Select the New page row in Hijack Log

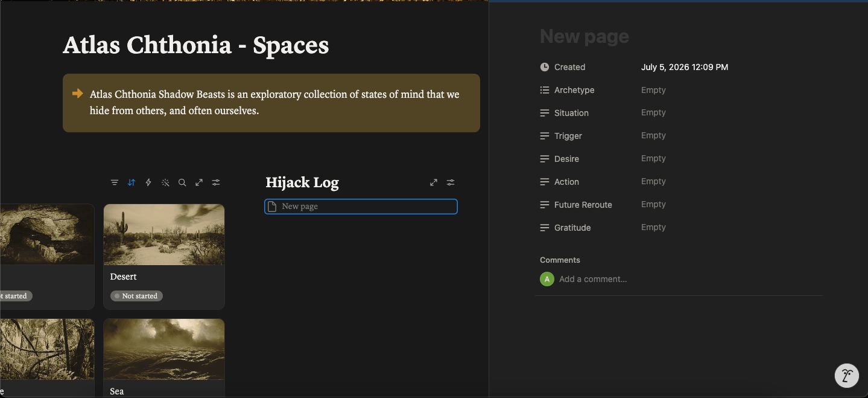(361, 207)
